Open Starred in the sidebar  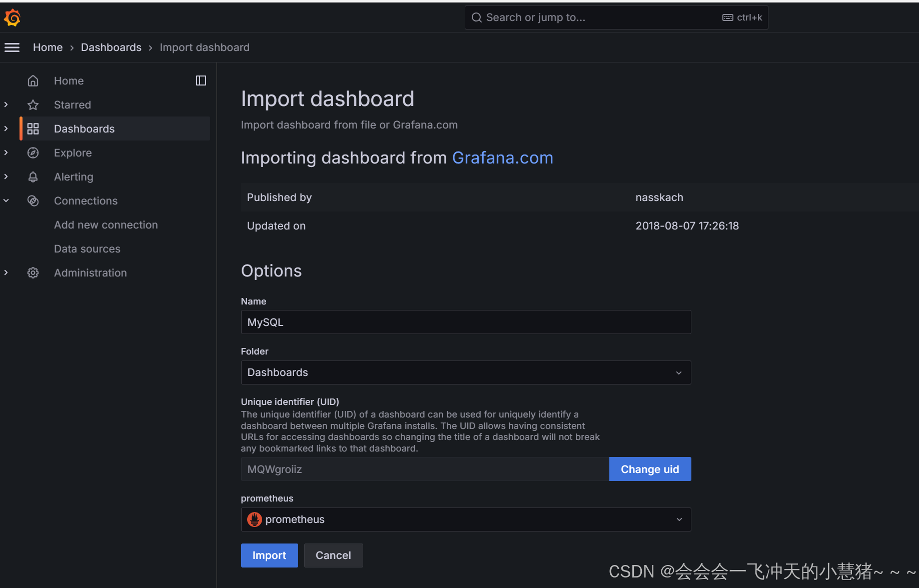(73, 104)
